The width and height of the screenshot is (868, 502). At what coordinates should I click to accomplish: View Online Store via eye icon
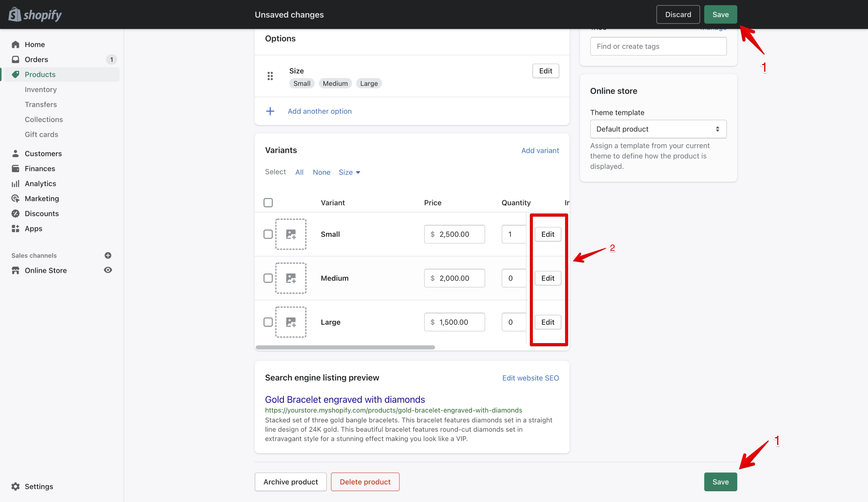pos(108,270)
